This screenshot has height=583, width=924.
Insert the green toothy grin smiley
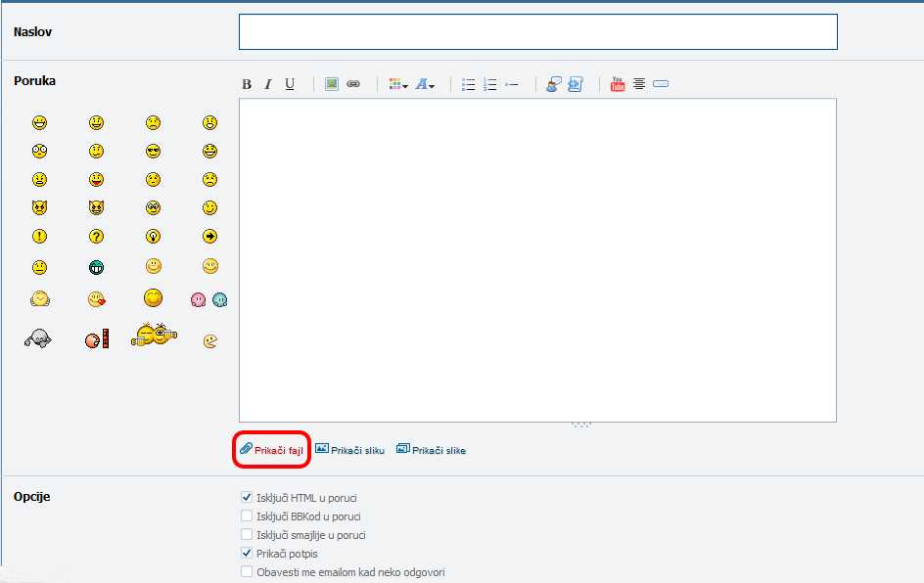pos(96,267)
